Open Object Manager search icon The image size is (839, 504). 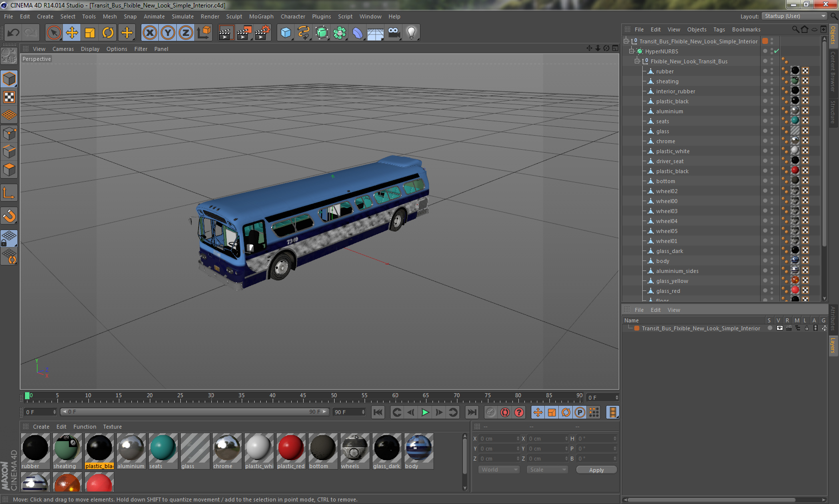796,29
